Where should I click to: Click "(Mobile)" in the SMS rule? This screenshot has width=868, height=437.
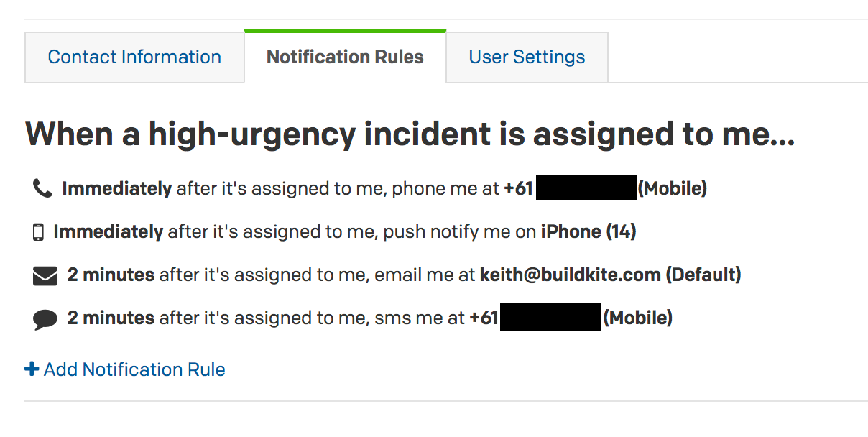coord(637,318)
